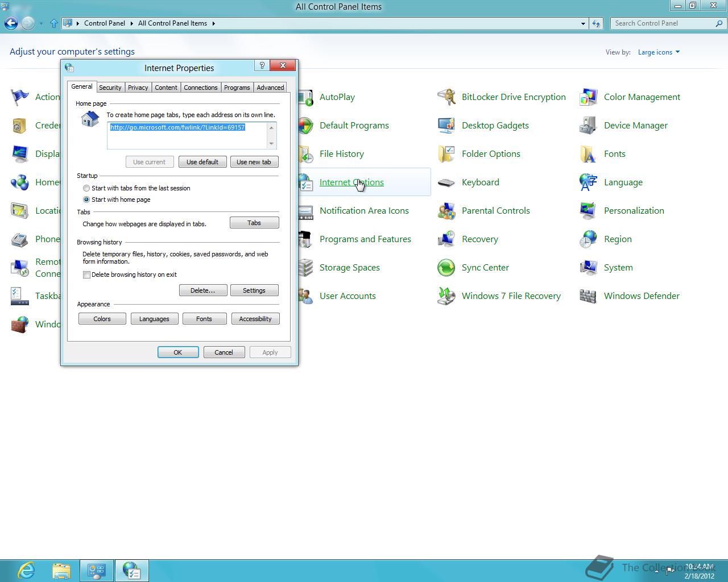
Task: Open the Windows Defender icon
Action: tap(589, 296)
